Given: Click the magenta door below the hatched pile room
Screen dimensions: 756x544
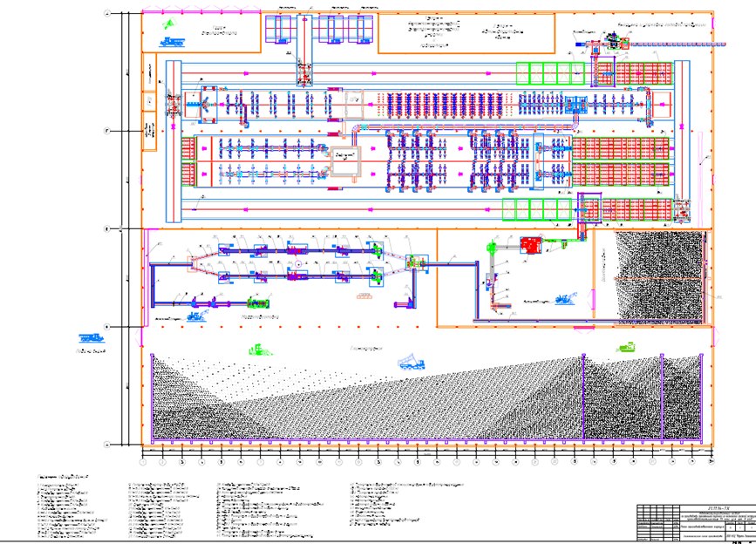Looking at the screenshot, I should pyautogui.click(x=584, y=329).
